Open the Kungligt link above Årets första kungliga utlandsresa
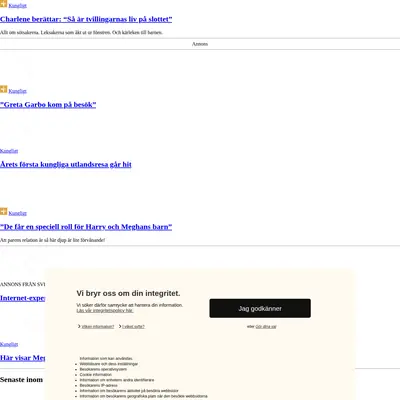Screen dimensions: 400x400 9,151
